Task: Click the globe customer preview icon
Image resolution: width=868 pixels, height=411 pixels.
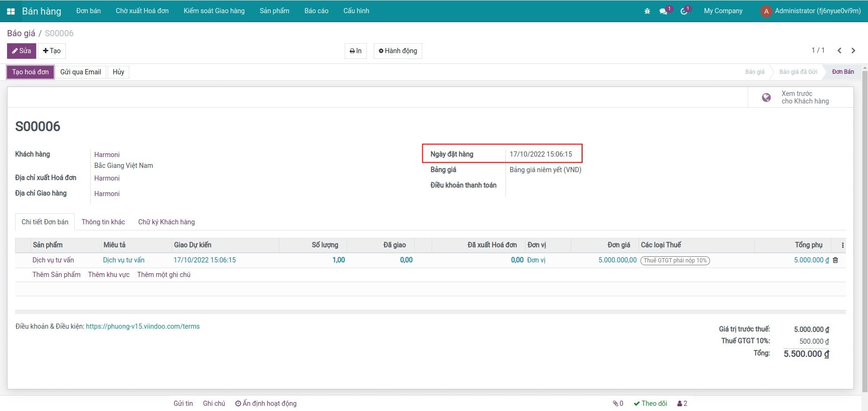Action: click(766, 97)
